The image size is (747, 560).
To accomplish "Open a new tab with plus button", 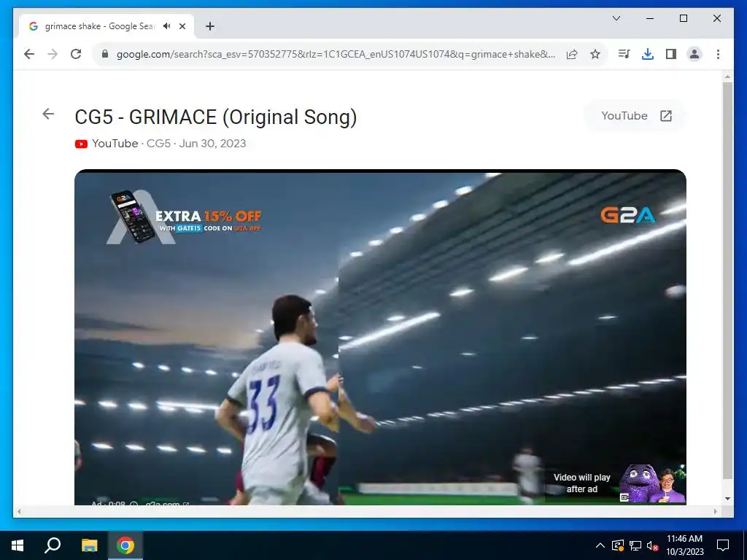I will coord(210,26).
